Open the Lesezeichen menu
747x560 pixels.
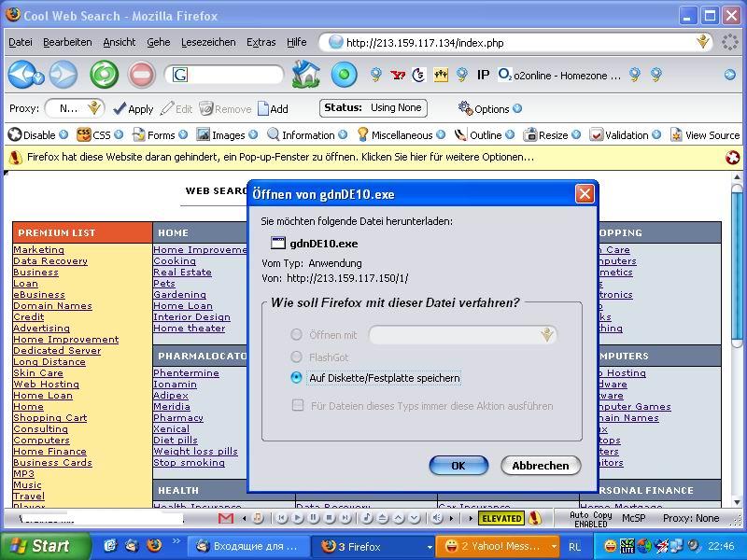click(x=208, y=42)
